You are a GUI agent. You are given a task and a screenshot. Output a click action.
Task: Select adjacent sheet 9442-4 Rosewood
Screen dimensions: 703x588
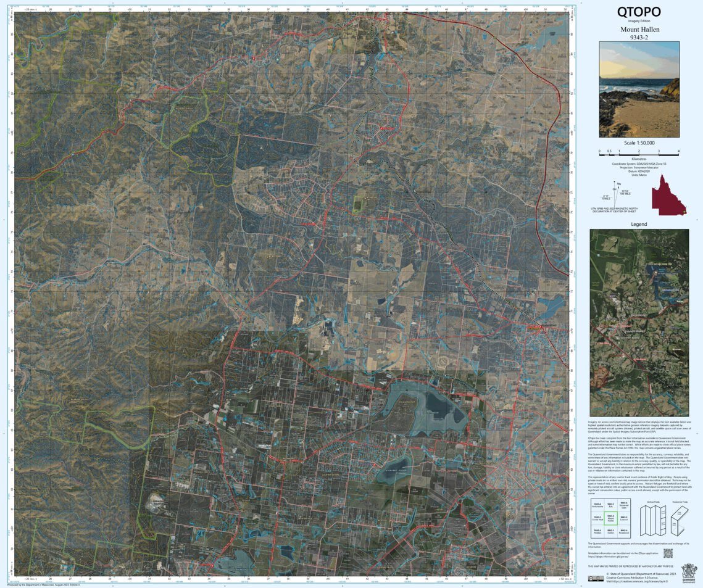pyautogui.click(x=624, y=531)
